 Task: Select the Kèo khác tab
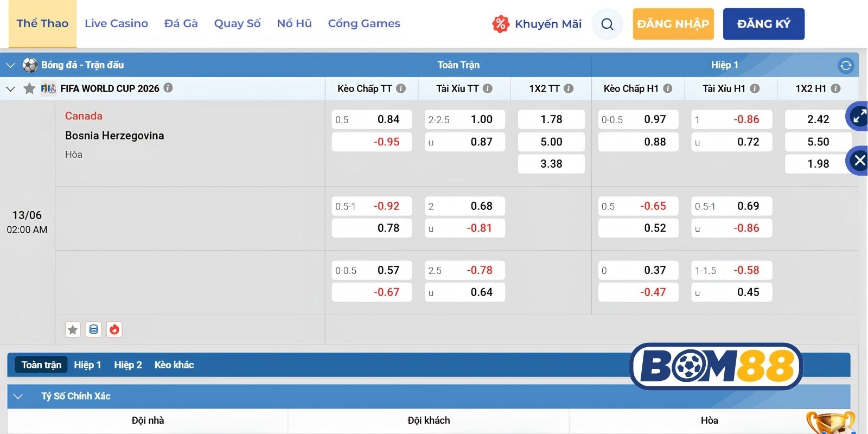point(174,365)
